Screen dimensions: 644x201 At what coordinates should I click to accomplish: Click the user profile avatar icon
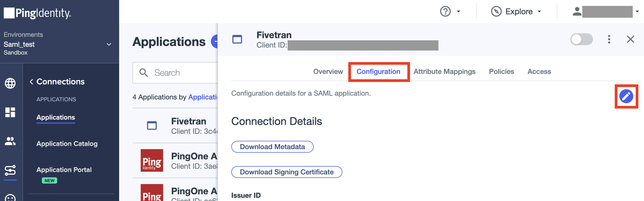click(x=577, y=11)
